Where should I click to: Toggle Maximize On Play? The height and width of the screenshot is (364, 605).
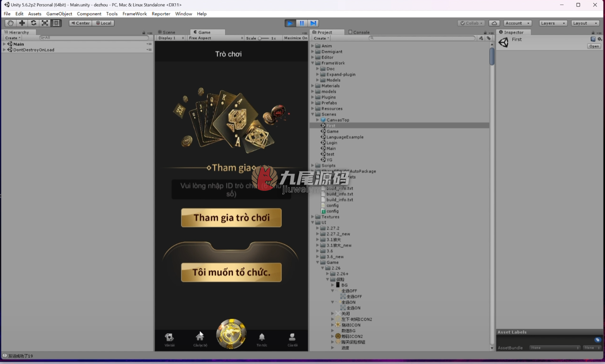click(x=295, y=38)
